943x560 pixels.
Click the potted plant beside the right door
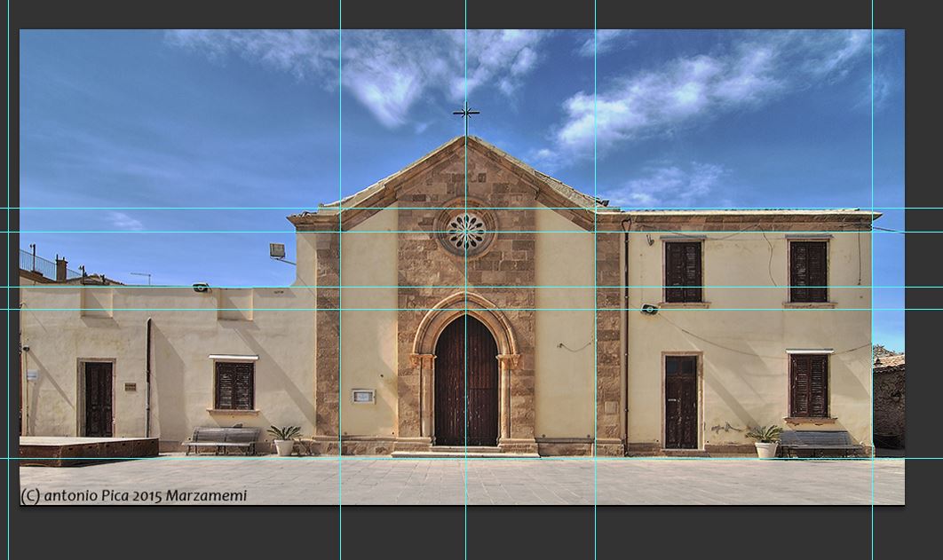[x=765, y=441]
